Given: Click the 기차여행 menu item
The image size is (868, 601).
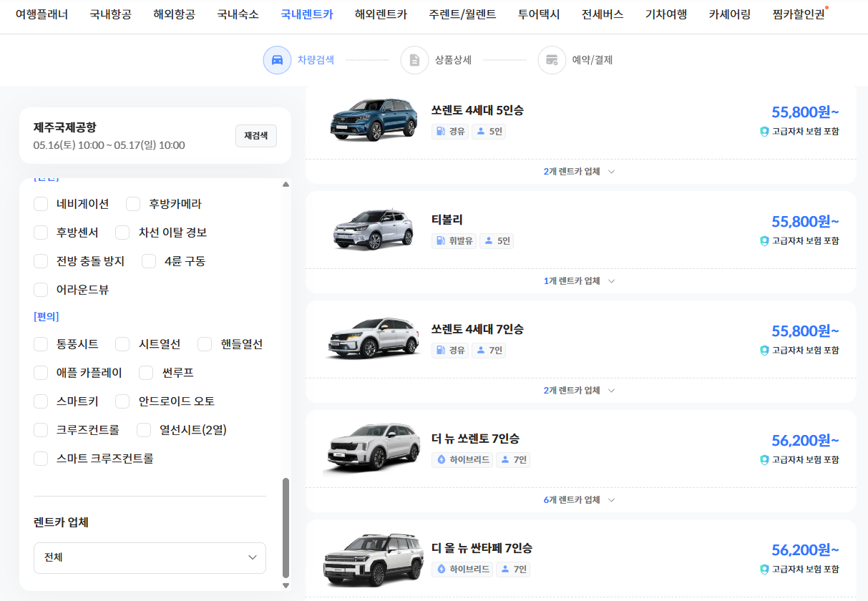Looking at the screenshot, I should point(666,14).
